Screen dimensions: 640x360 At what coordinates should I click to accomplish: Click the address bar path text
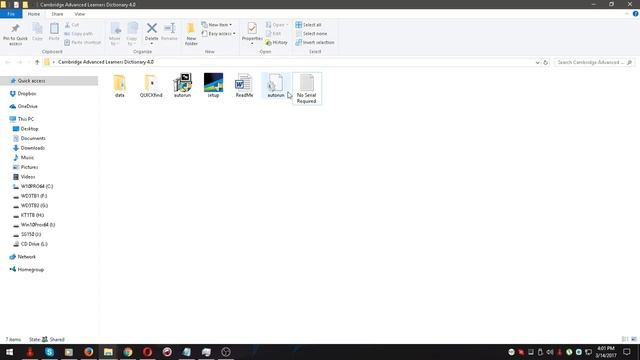click(106, 62)
